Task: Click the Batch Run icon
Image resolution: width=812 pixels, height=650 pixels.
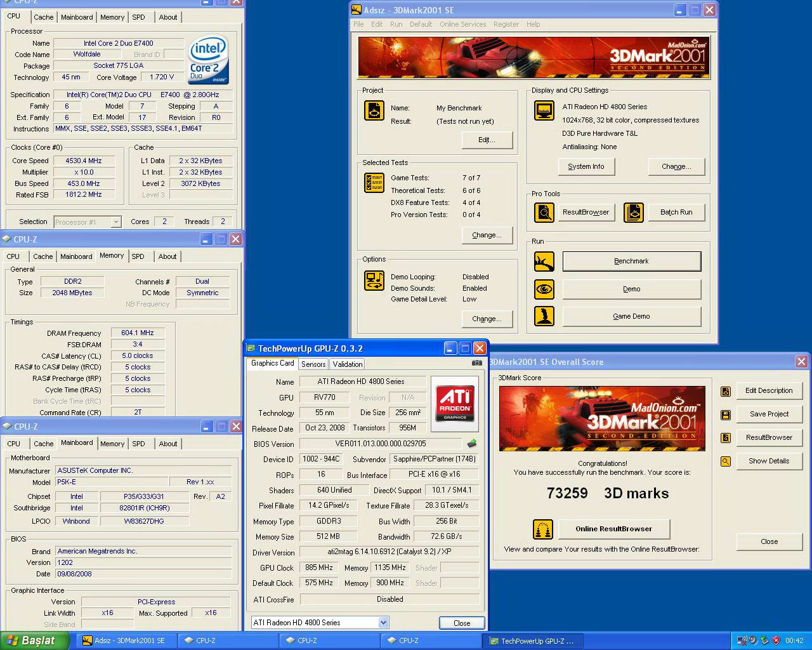Action: 633,212
